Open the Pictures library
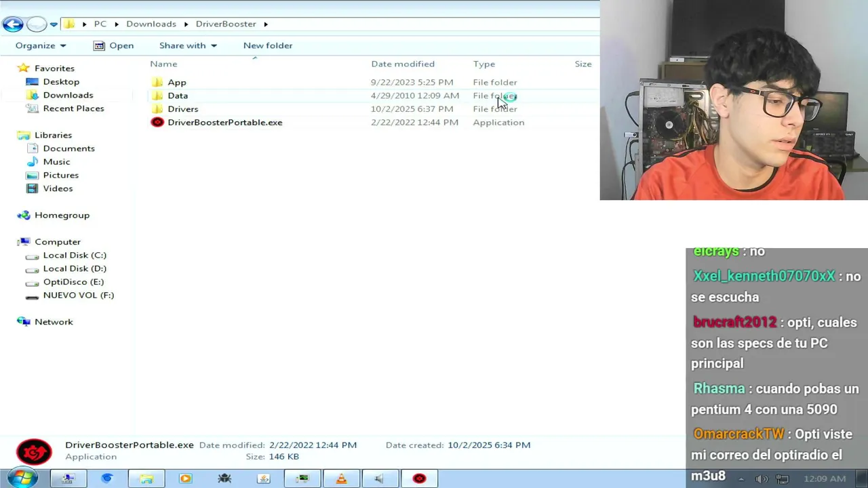Screen dimensions: 868x488 (x=60, y=175)
